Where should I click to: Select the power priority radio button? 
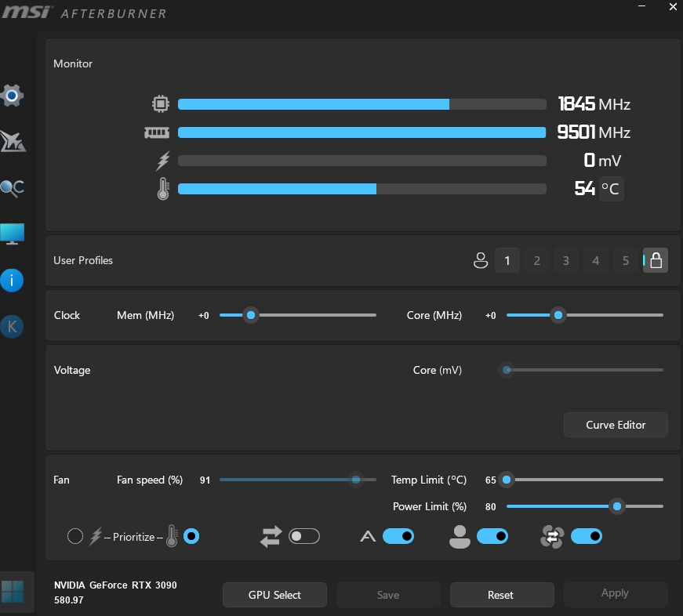(x=75, y=536)
